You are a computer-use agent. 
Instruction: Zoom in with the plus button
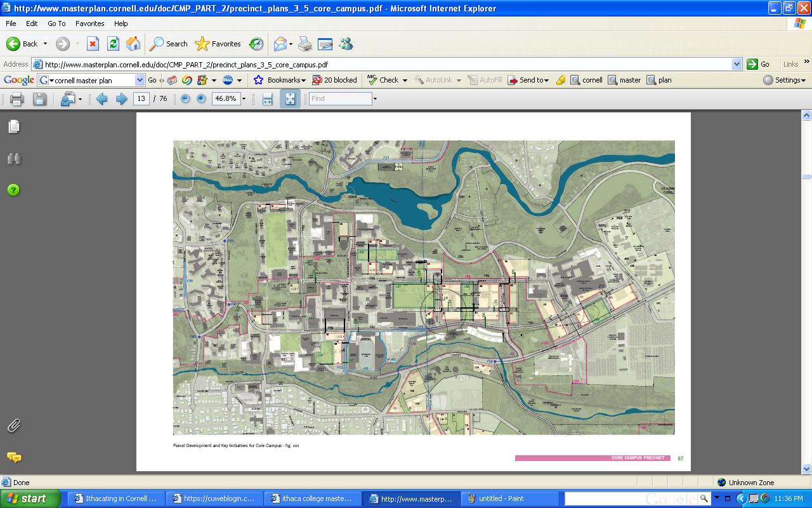(201, 99)
